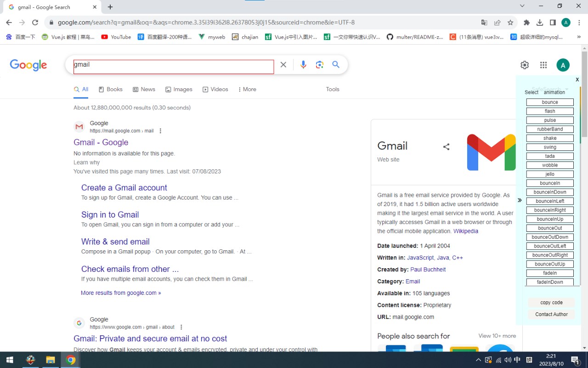Image resolution: width=588 pixels, height=368 pixels.
Task: Close the animation panel with x
Action: point(577,80)
